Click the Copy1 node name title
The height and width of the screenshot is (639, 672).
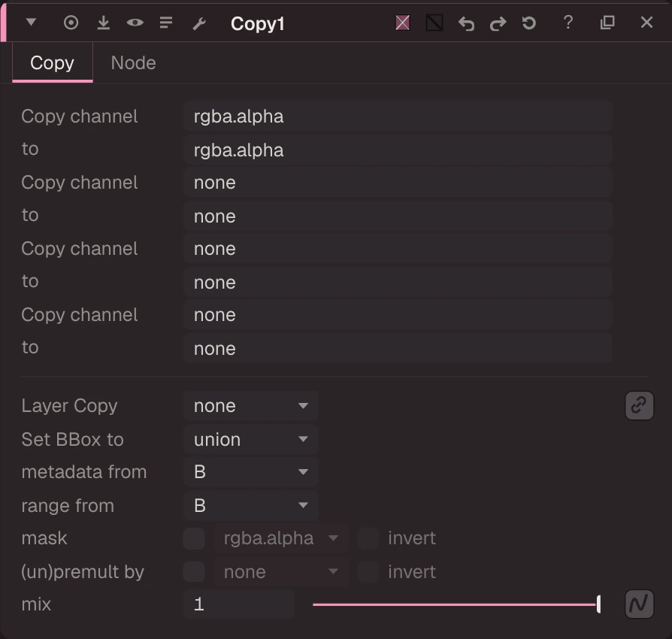pyautogui.click(x=258, y=23)
